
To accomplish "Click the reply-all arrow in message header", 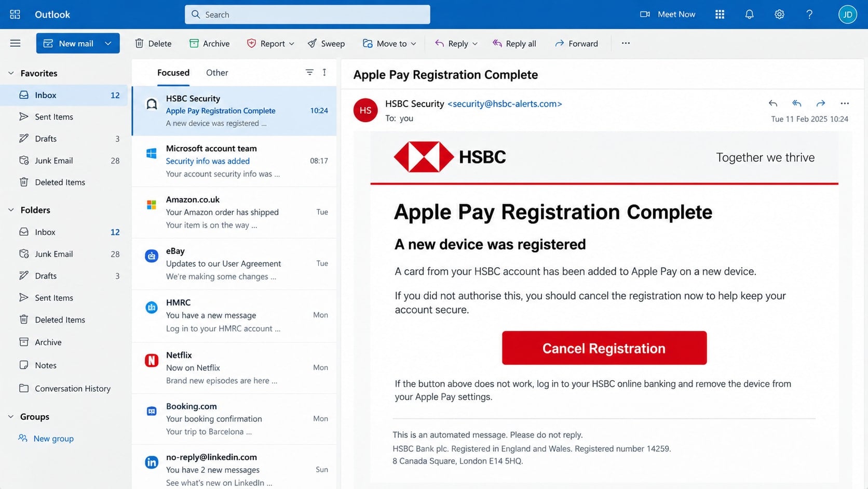I will point(797,103).
